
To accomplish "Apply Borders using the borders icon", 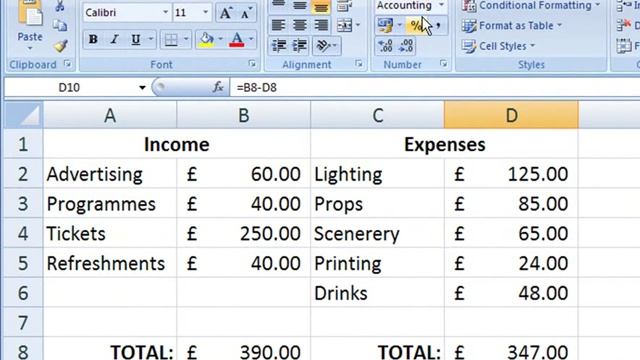I will 171,40.
